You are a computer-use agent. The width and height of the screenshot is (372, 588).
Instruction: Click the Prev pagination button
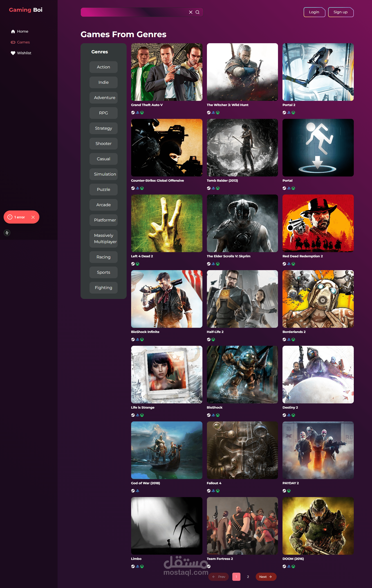219,577
